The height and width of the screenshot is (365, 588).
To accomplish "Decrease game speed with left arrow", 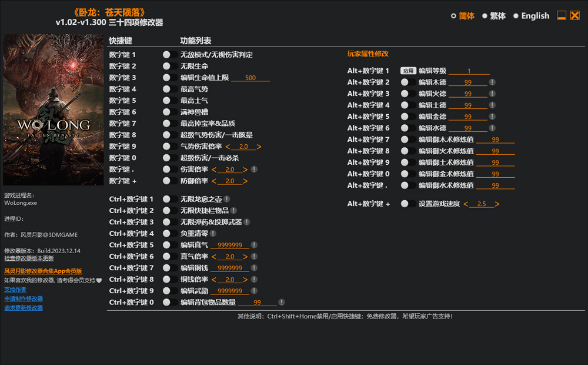I will click(466, 204).
